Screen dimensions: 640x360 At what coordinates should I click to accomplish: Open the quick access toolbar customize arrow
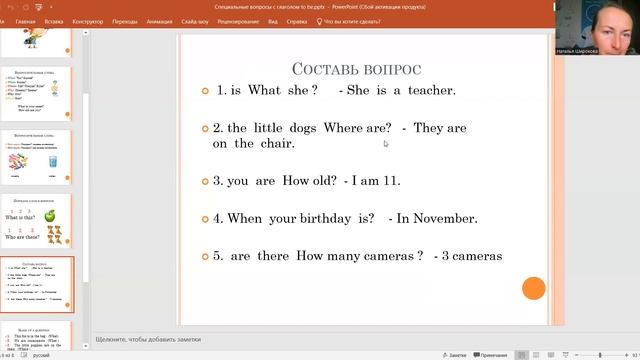51,7
